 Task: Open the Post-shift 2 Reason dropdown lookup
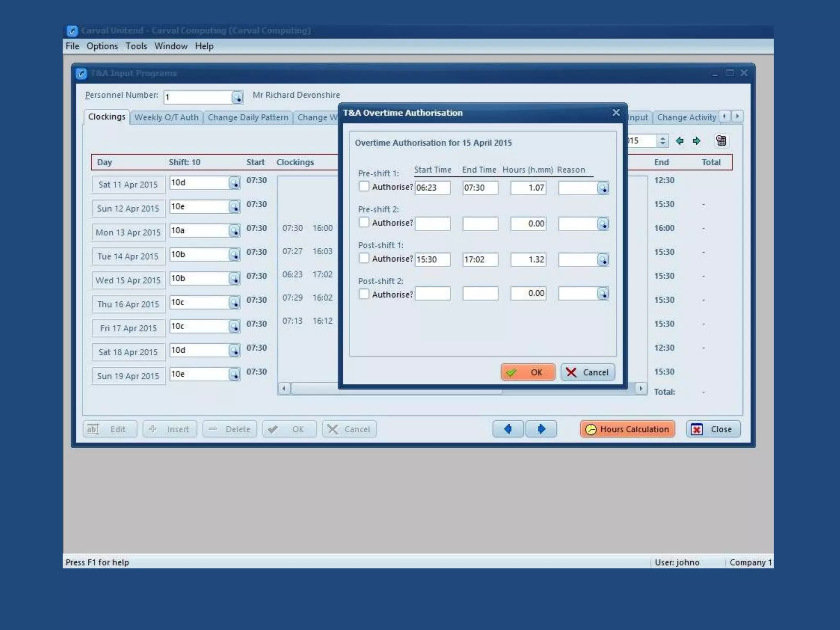tap(603, 294)
